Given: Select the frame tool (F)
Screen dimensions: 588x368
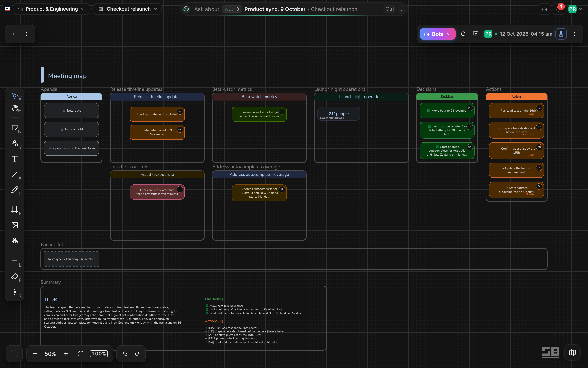Looking at the screenshot, I should (15, 210).
